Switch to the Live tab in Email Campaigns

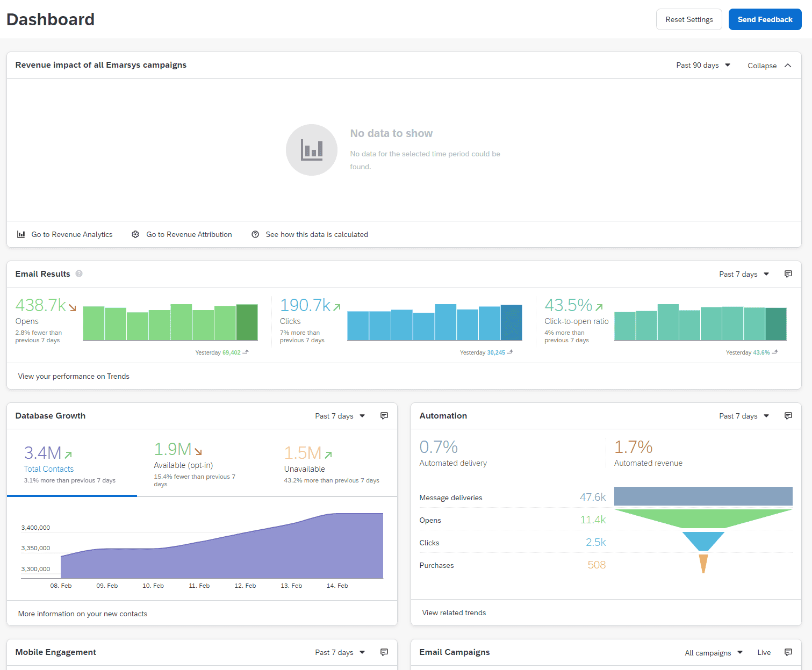pyautogui.click(x=764, y=652)
